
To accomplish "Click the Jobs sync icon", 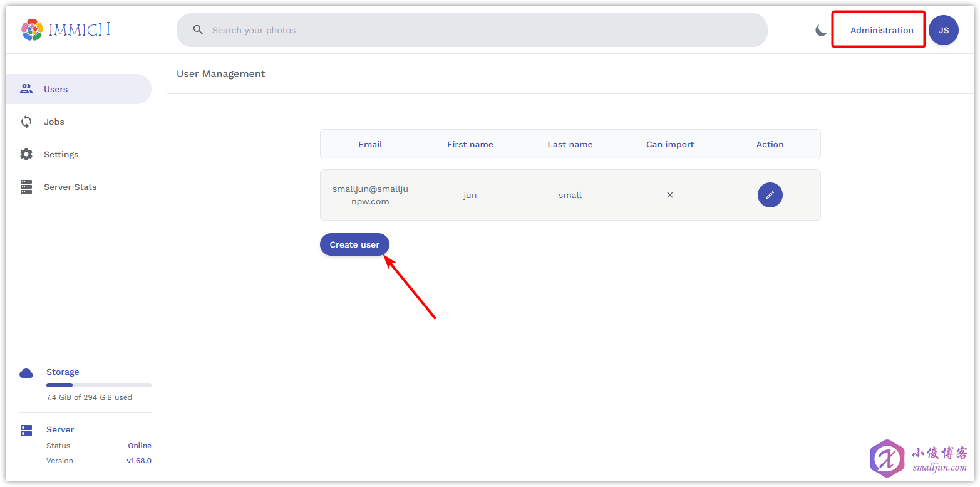I will tap(26, 122).
